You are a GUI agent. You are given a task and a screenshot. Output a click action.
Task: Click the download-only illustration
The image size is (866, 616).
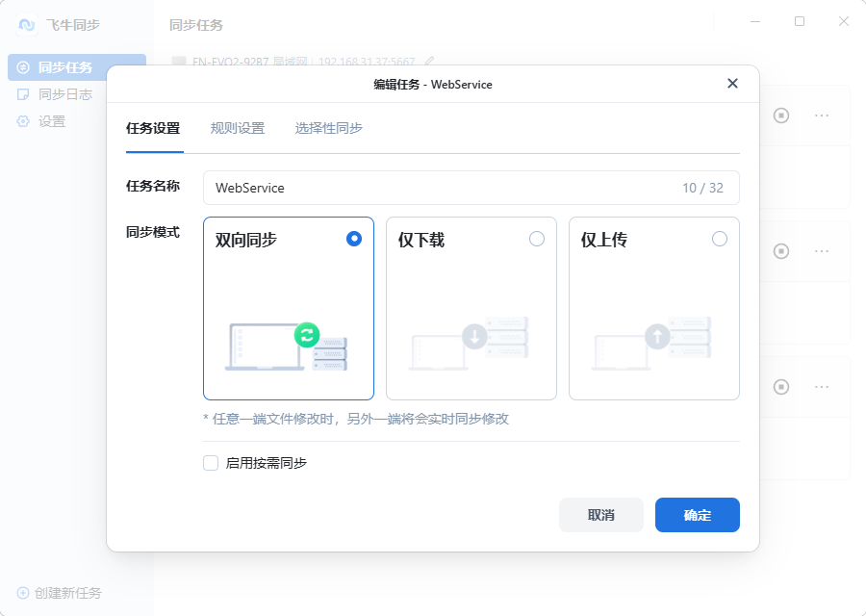469,343
